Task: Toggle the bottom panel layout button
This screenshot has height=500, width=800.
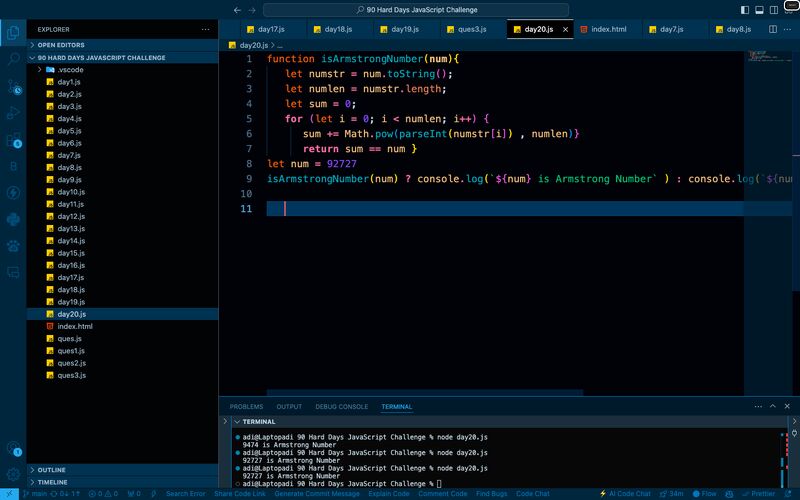Action: click(x=759, y=10)
